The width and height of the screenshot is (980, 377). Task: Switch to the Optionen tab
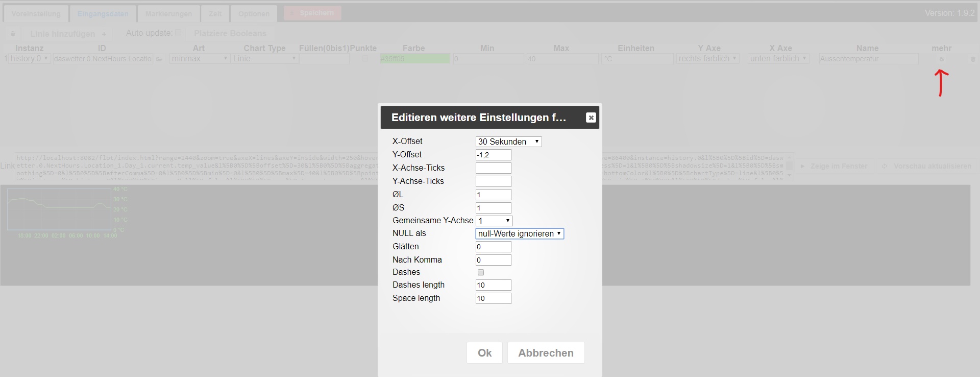tap(254, 14)
